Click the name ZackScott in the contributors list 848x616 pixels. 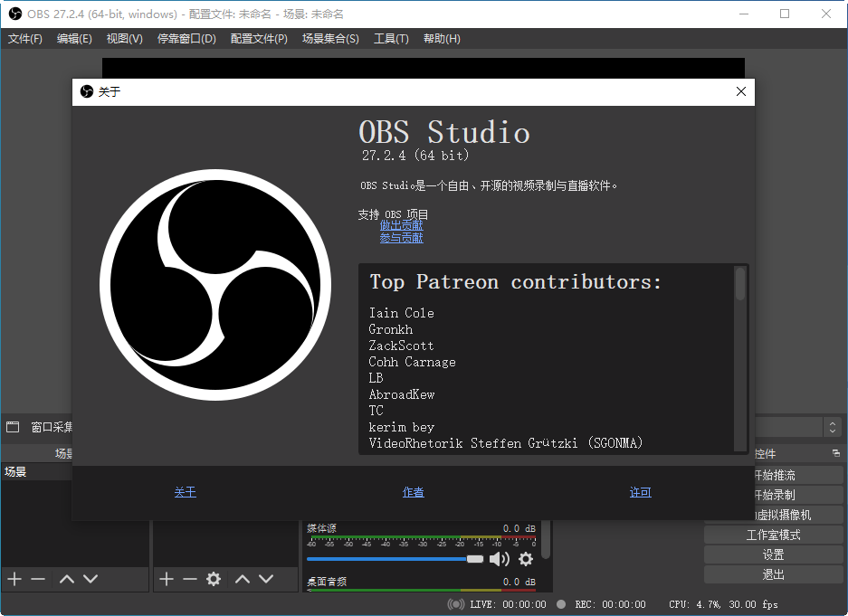click(x=401, y=346)
